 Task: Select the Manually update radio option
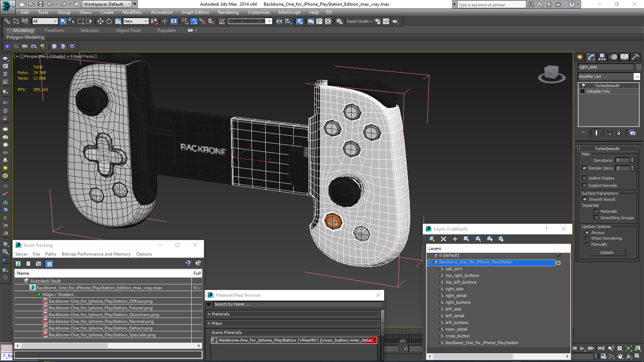click(587, 244)
